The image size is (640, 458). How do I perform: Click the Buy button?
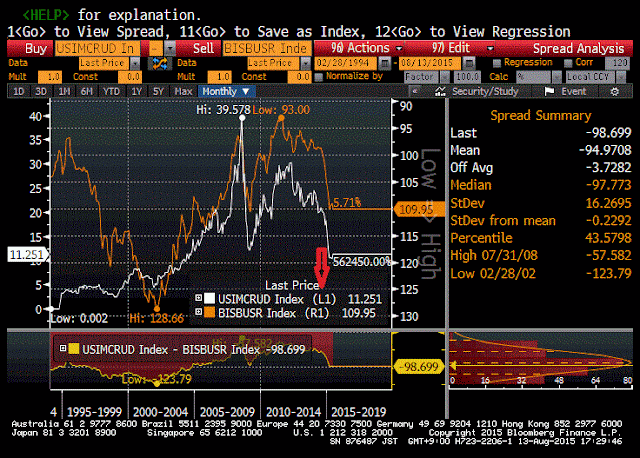click(x=30, y=49)
